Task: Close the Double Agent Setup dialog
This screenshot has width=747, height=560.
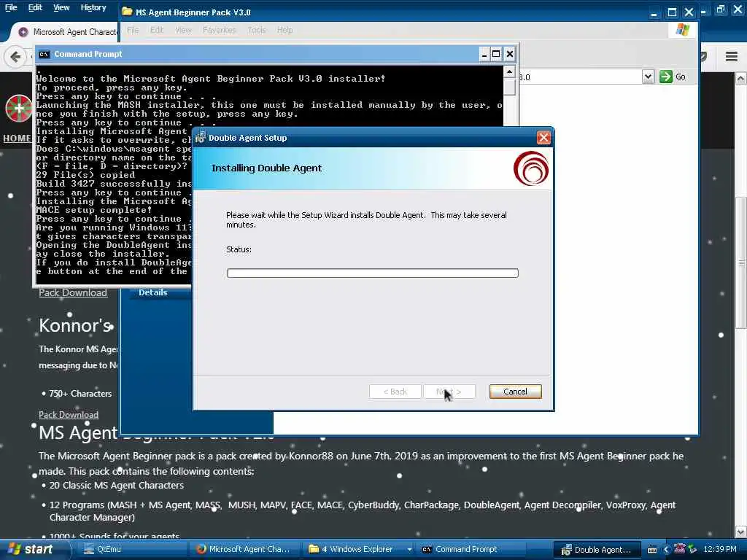Action: (x=543, y=138)
